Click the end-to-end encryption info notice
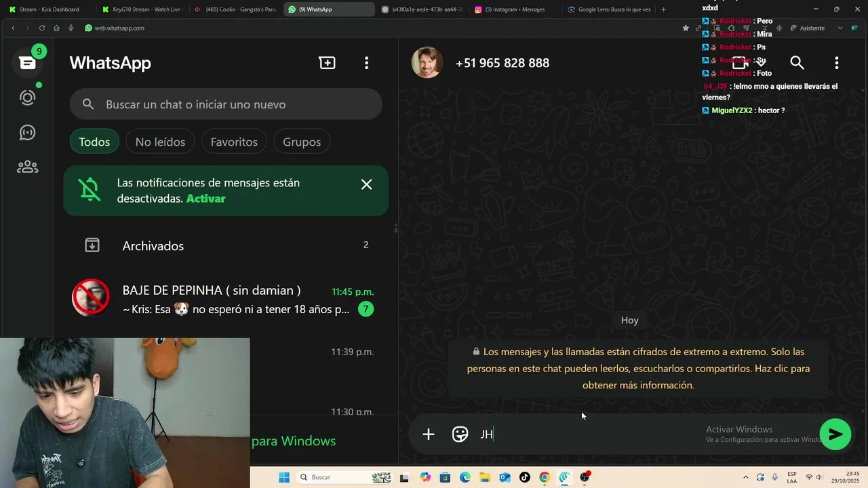This screenshot has height=488, width=868. point(638,369)
